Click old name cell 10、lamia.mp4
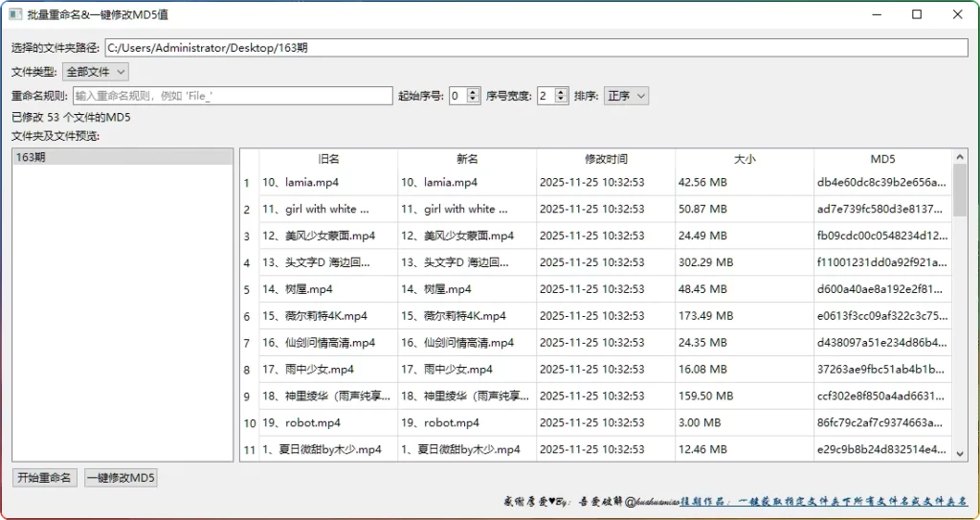 click(x=329, y=183)
